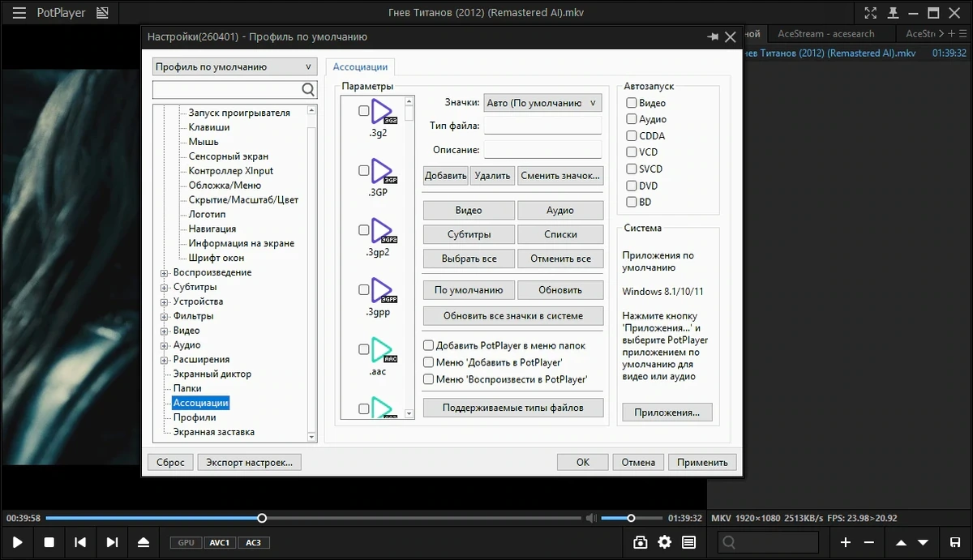The height and width of the screenshot is (560, 973).
Task: Click the camera capture icon
Action: click(x=641, y=542)
